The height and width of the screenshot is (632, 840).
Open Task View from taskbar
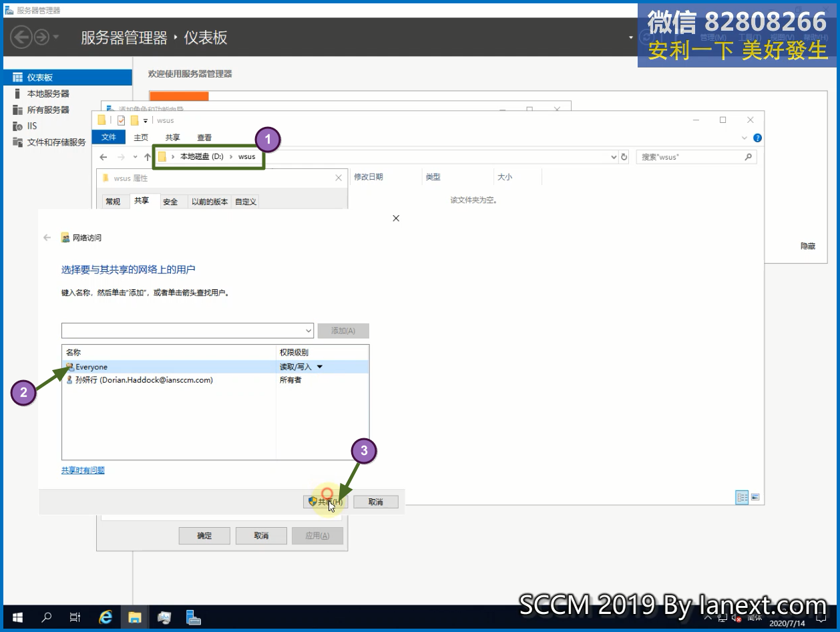tap(75, 617)
